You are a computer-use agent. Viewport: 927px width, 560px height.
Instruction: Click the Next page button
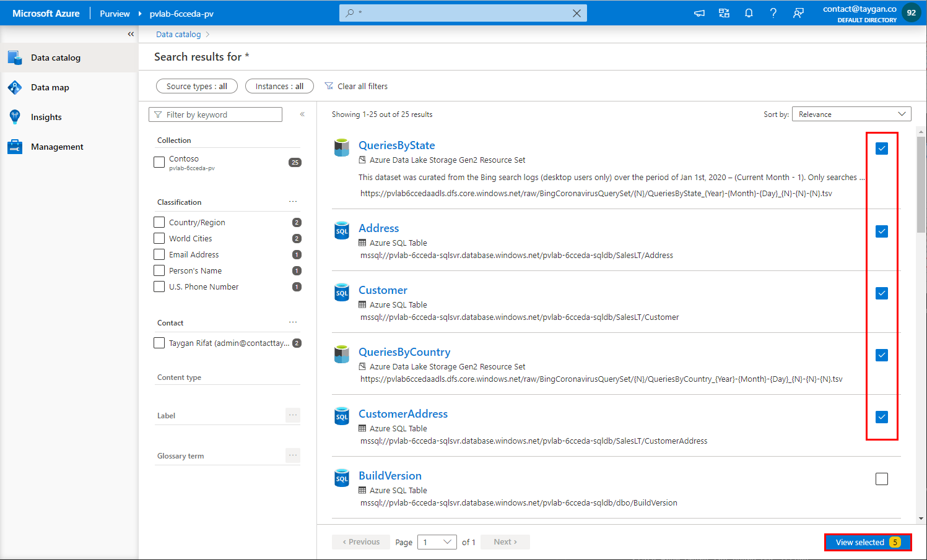[505, 542]
